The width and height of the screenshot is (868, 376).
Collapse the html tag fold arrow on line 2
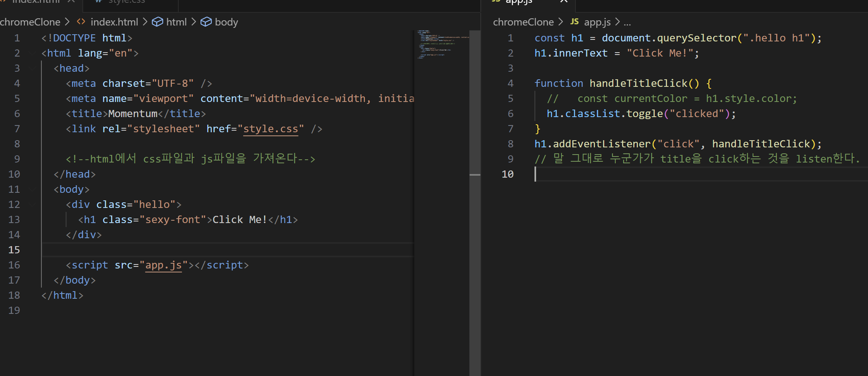coord(32,53)
